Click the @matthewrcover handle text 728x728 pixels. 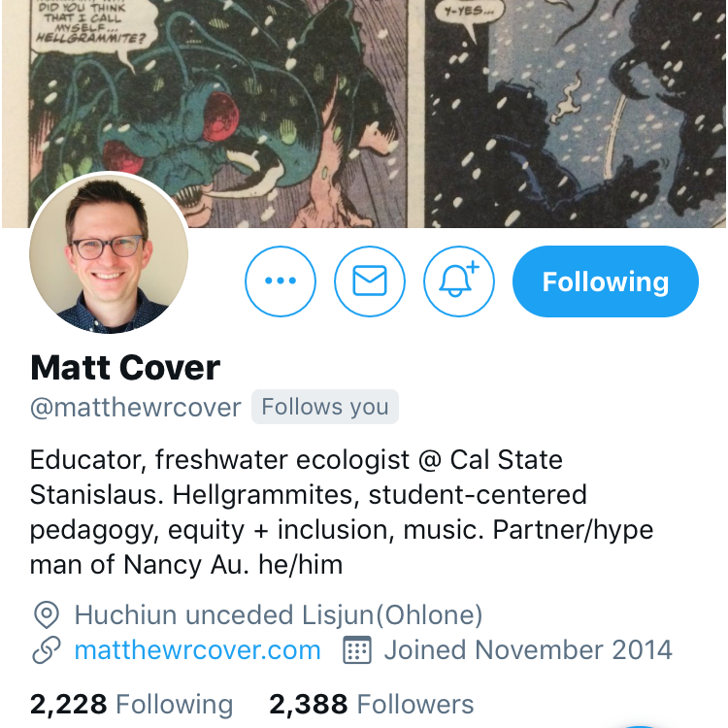pyautogui.click(x=136, y=408)
